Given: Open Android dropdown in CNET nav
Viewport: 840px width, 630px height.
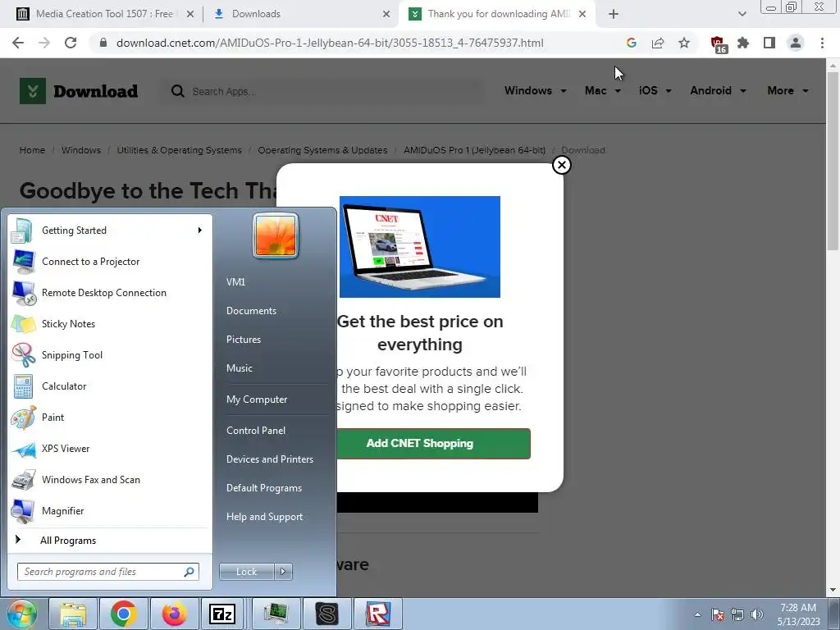Looking at the screenshot, I should click(x=718, y=90).
